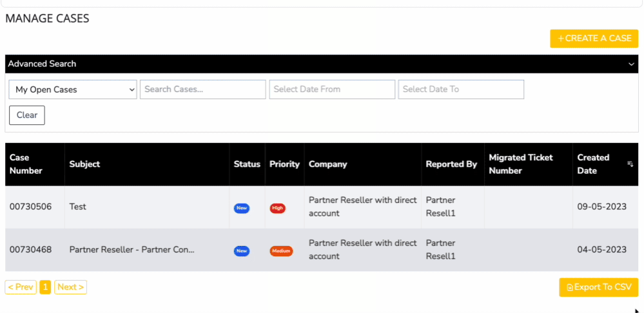
Task: Click the New status badge for case 00730468
Action: pos(242,251)
